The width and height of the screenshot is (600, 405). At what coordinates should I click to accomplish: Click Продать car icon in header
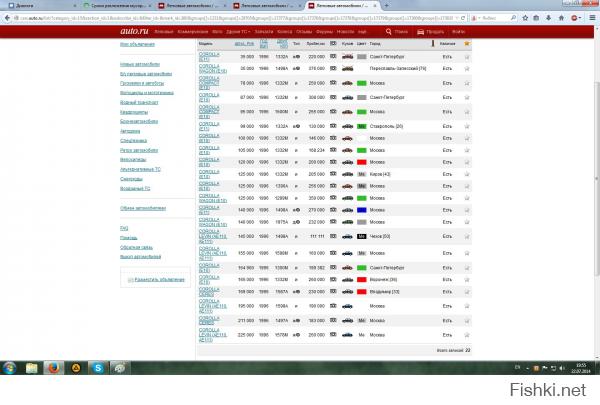[x=421, y=32]
